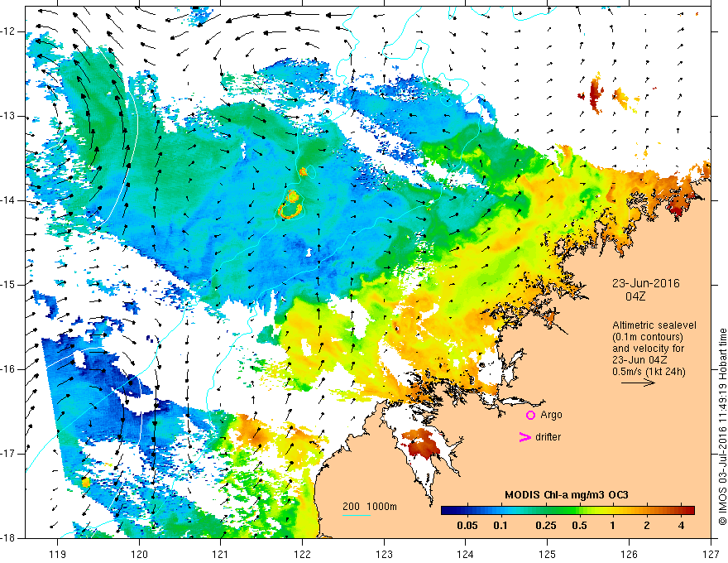Click latitude axis label -18
Screen dimensions: 728x563
point(8,538)
